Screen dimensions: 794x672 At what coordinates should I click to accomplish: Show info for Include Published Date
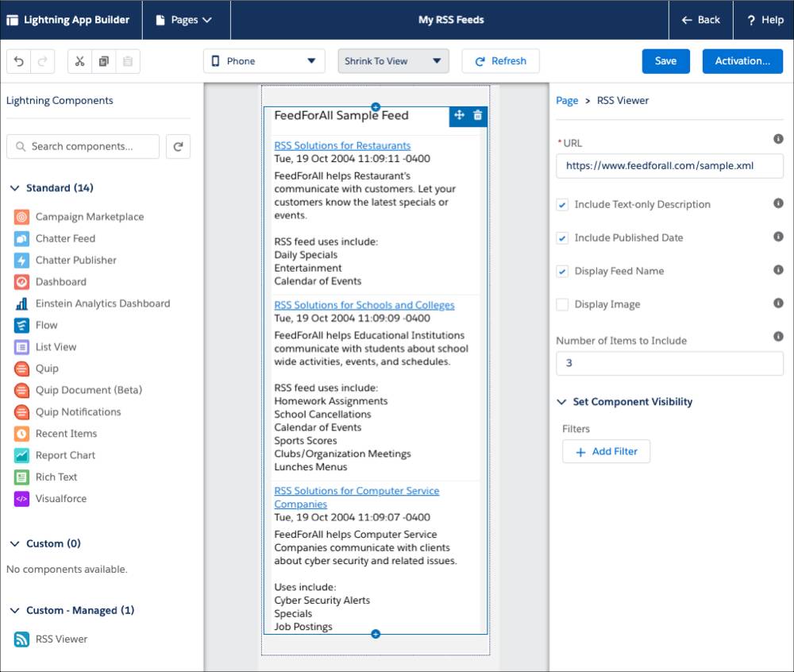[x=778, y=237]
